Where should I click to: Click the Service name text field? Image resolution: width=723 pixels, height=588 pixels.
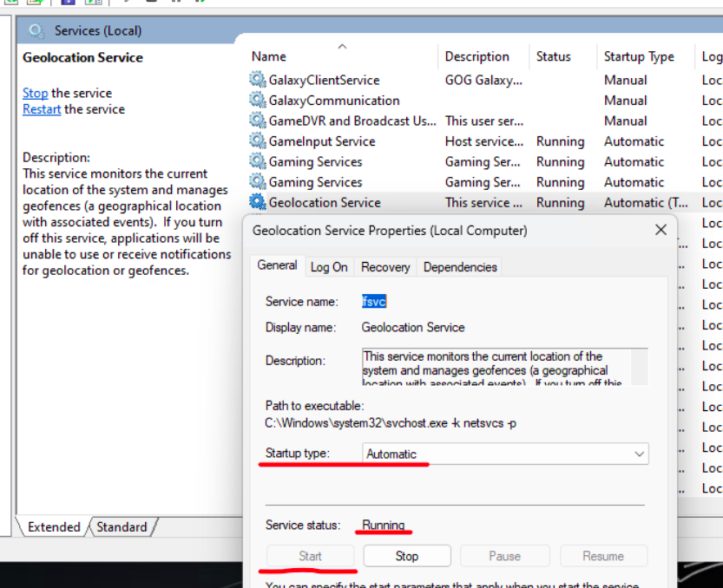pos(374,302)
